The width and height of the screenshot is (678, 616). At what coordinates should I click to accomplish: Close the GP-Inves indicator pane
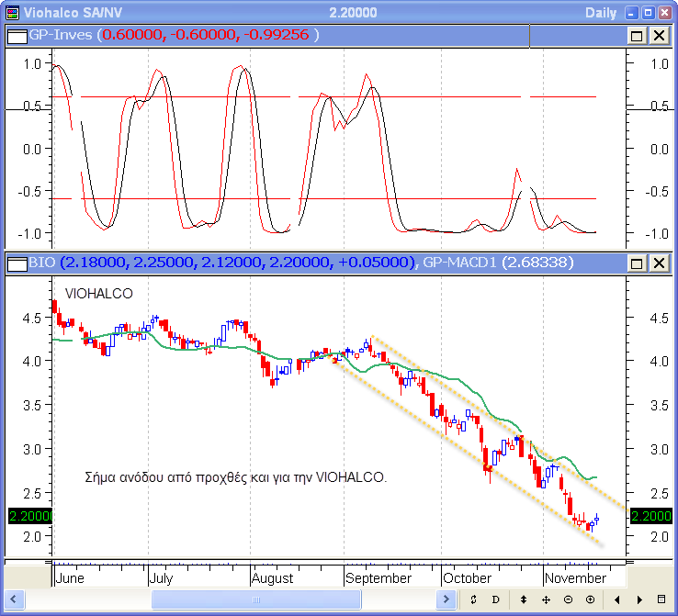point(659,35)
